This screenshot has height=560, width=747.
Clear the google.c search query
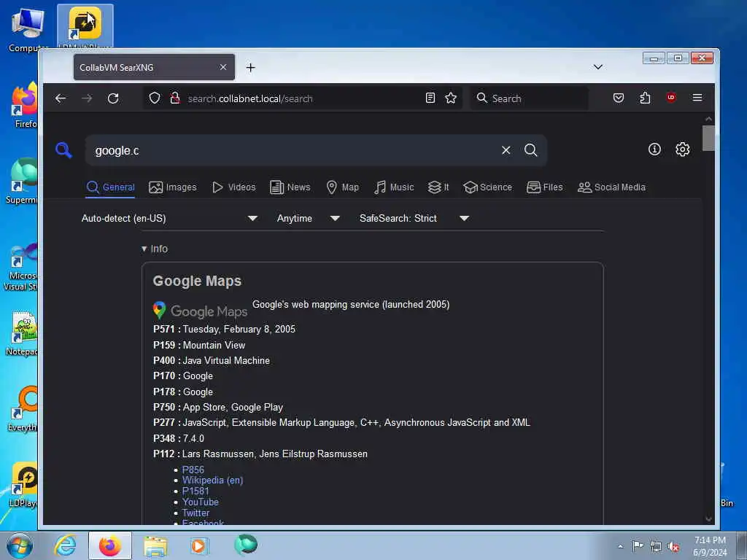click(506, 150)
